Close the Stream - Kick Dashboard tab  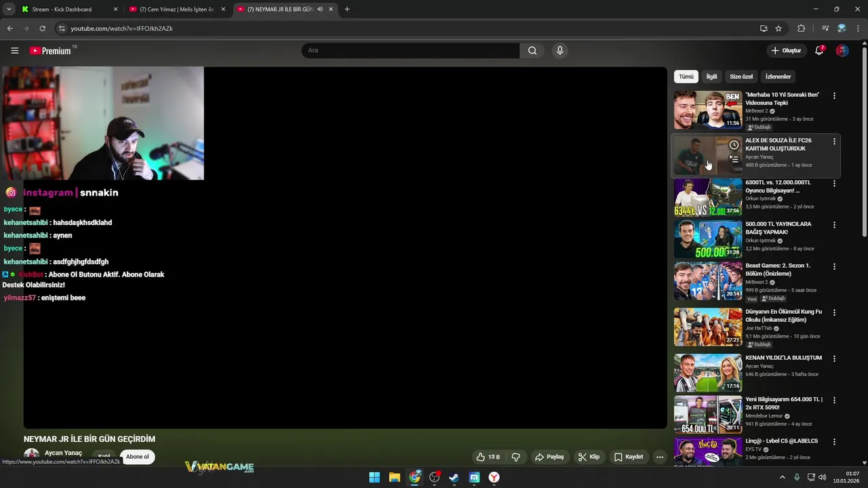(115, 9)
